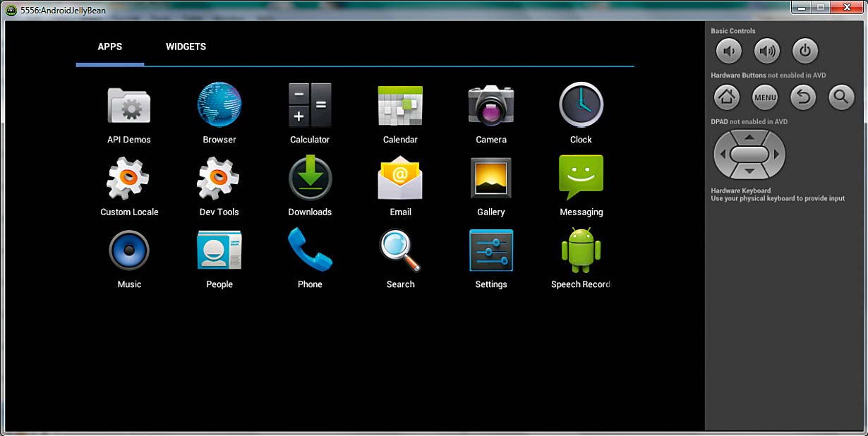The height and width of the screenshot is (436, 868).
Task: Launch the Speech Recorder app
Action: click(x=581, y=260)
